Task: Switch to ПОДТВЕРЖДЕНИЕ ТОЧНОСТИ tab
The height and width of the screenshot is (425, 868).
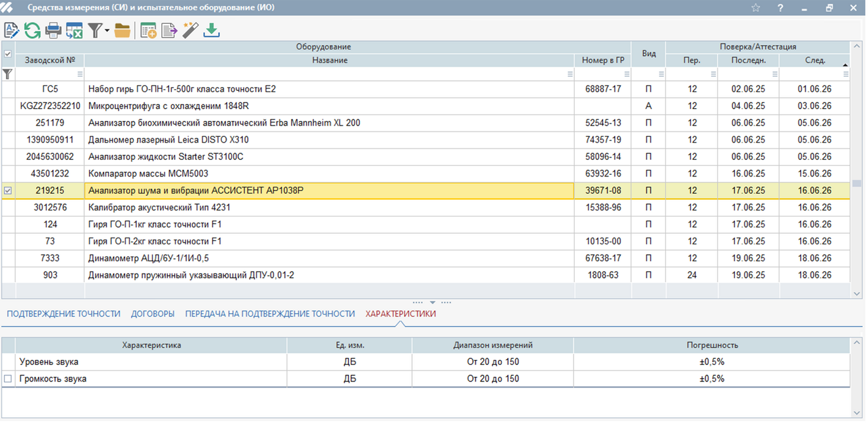Action: tap(63, 314)
